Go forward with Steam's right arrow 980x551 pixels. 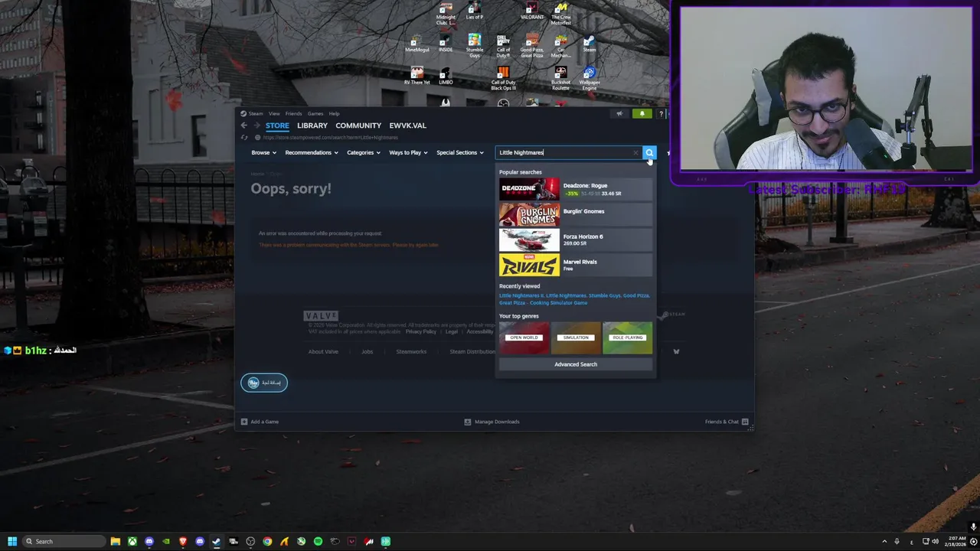[x=256, y=126]
